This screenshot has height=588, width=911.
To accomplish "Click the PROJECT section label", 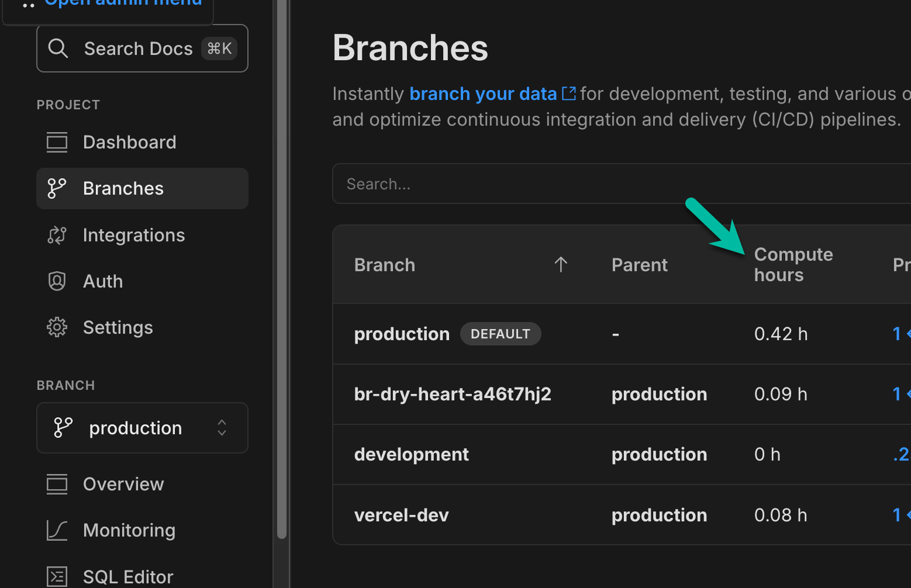I will pos(68,105).
